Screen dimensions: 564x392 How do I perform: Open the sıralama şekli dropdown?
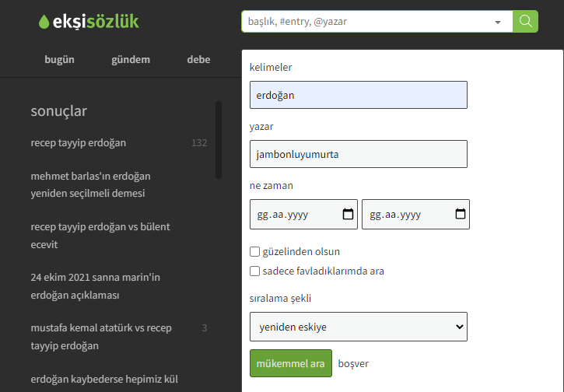(359, 327)
